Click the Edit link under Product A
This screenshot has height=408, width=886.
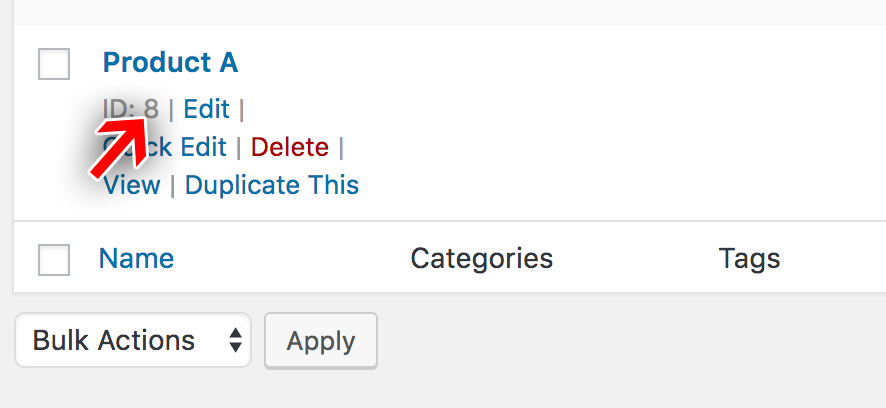coord(206,109)
